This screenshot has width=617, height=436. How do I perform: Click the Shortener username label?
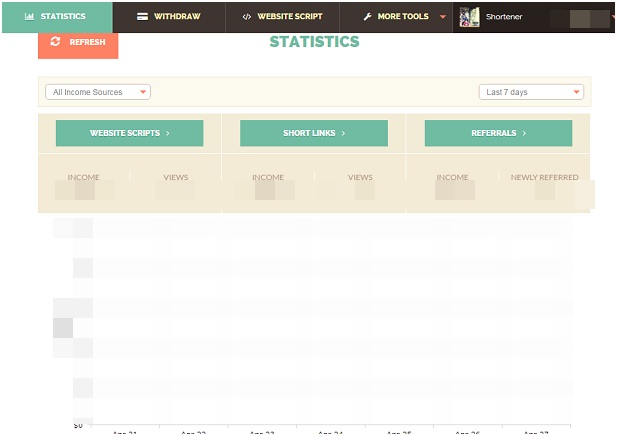tap(504, 17)
